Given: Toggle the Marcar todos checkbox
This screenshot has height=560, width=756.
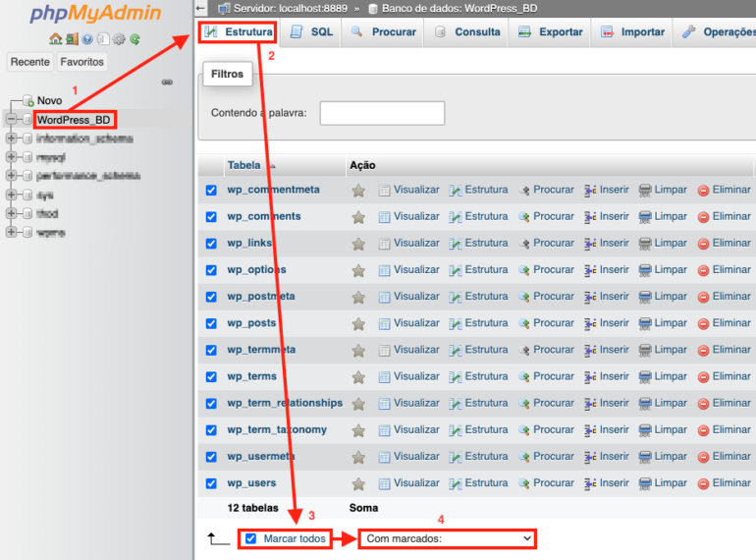Looking at the screenshot, I should pyautogui.click(x=250, y=538).
